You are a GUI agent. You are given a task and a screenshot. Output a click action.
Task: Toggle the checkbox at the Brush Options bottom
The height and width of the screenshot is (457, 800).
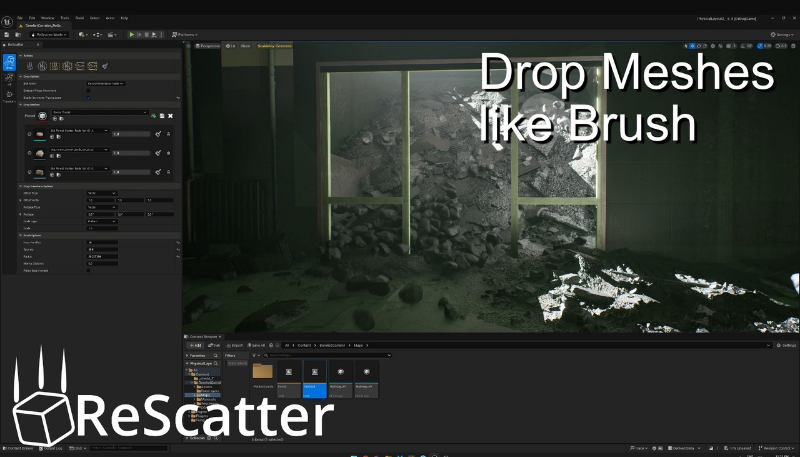[x=88, y=270]
